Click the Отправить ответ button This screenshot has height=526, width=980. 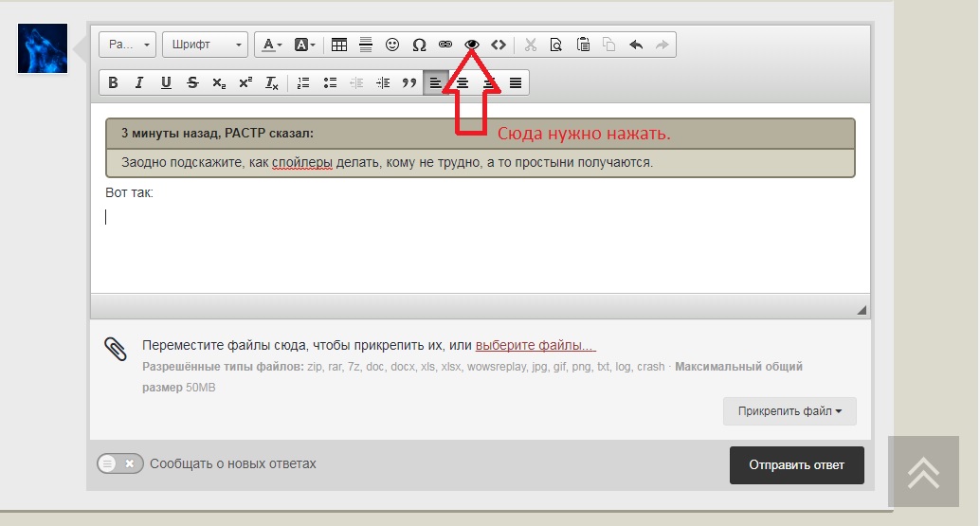tap(797, 464)
